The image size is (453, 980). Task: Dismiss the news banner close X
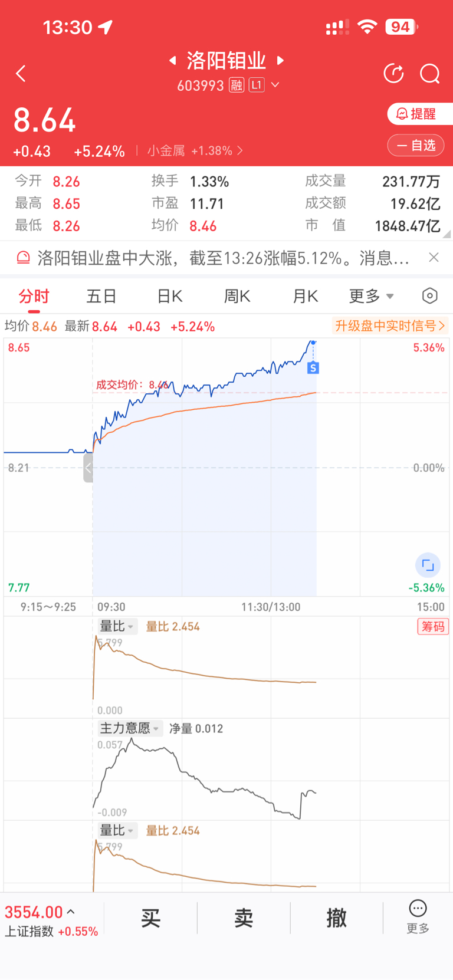click(434, 257)
